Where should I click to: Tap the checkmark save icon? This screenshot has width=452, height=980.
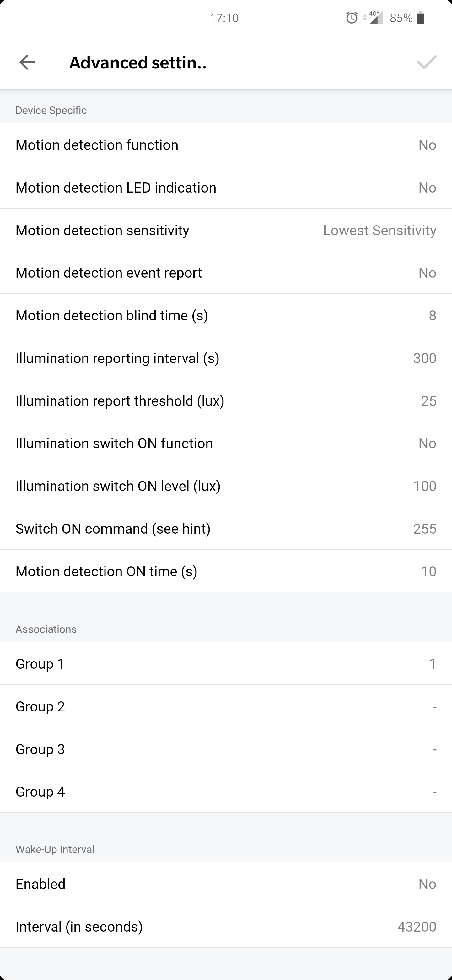(x=426, y=63)
